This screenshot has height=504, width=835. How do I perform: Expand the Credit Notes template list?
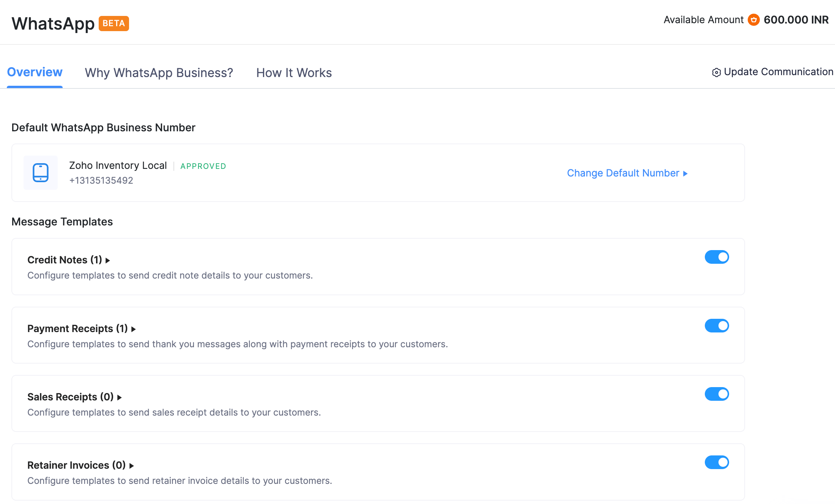pyautogui.click(x=65, y=260)
